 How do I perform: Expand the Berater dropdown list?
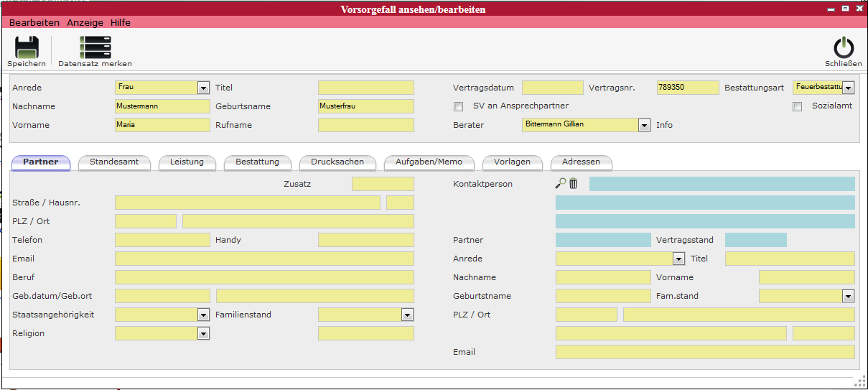click(644, 125)
